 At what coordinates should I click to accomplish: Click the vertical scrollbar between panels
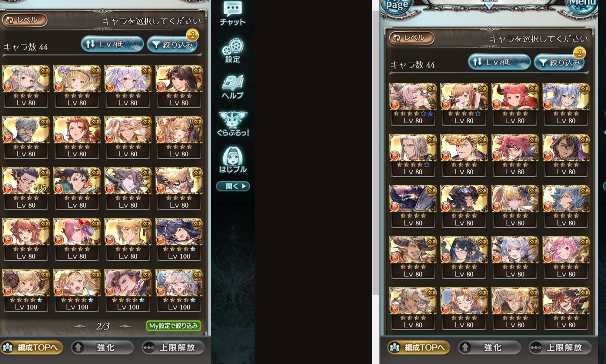pyautogui.click(x=376, y=147)
